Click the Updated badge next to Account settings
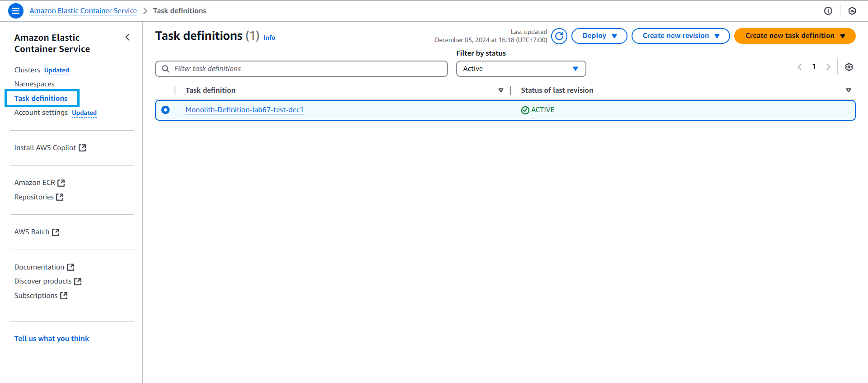 click(x=84, y=113)
